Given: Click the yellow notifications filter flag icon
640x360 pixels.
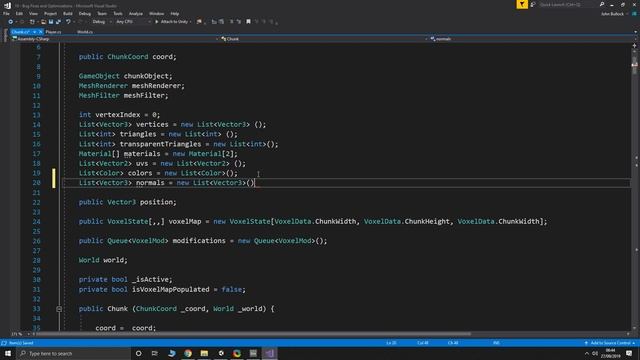Looking at the screenshot, I should pos(522,4).
